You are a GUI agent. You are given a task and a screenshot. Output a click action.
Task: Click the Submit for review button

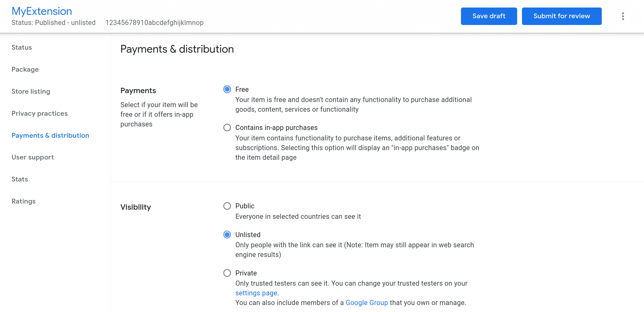point(562,16)
